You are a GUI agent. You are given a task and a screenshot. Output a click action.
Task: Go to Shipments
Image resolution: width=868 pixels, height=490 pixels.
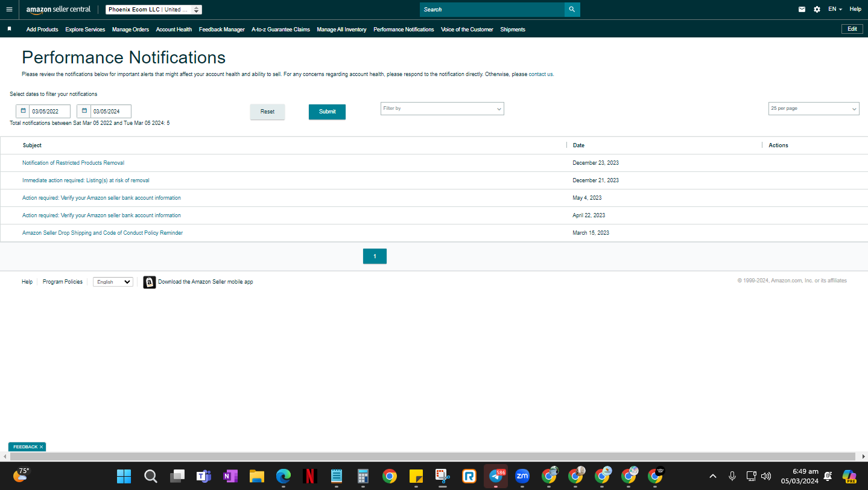click(513, 30)
